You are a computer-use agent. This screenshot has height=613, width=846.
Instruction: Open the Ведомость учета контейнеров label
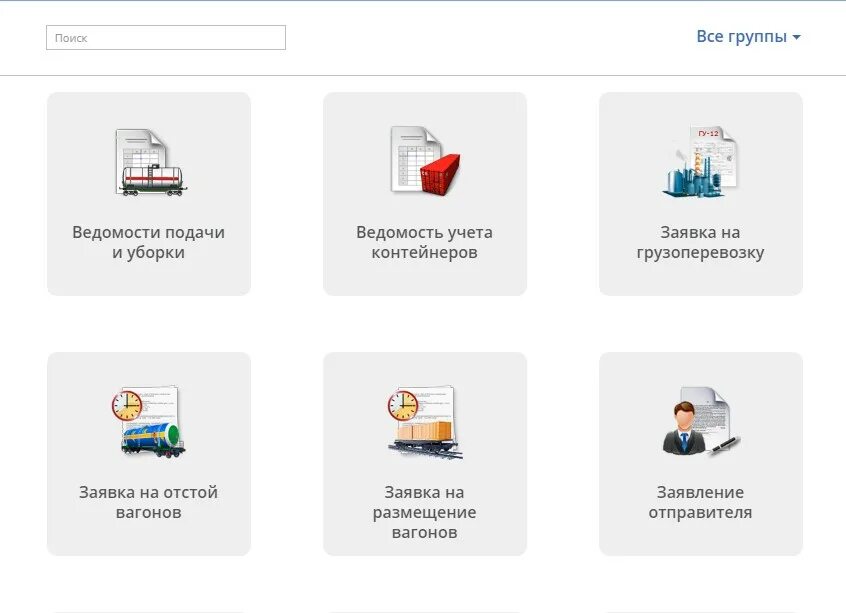425,242
